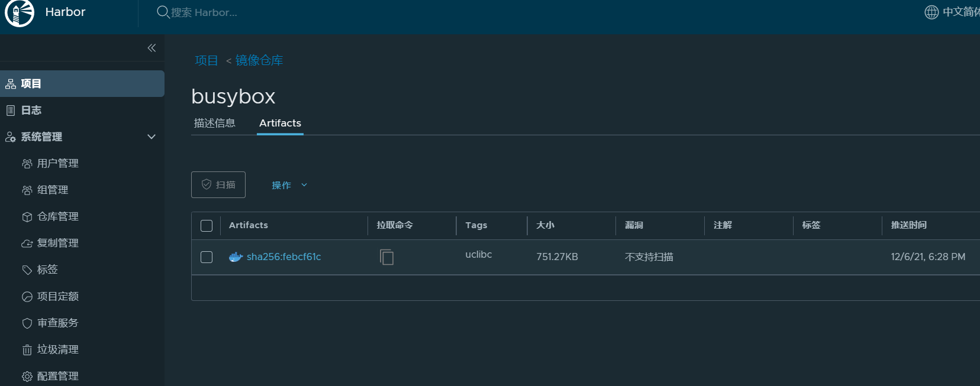The image size is (980, 386).
Task: Click the 用户管理 users icon
Action: pos(27,164)
